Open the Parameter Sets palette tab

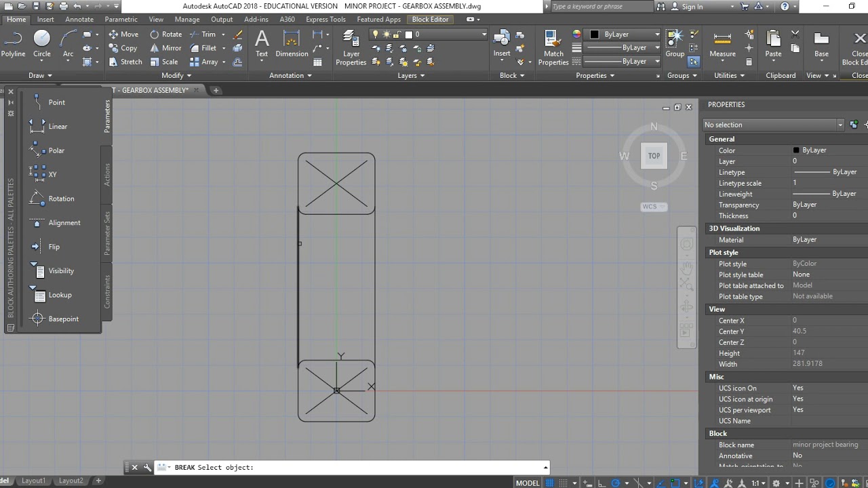[x=107, y=233]
